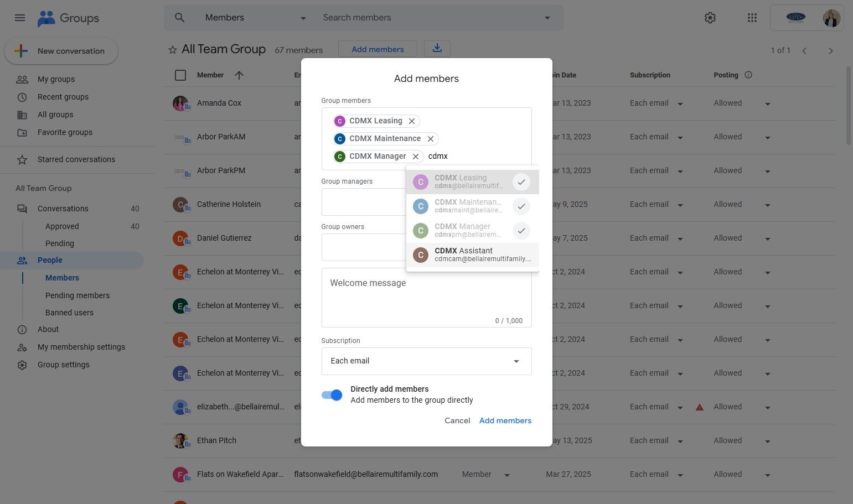The width and height of the screenshot is (853, 504).
Task: Open the account profile picture
Action: pyautogui.click(x=831, y=18)
